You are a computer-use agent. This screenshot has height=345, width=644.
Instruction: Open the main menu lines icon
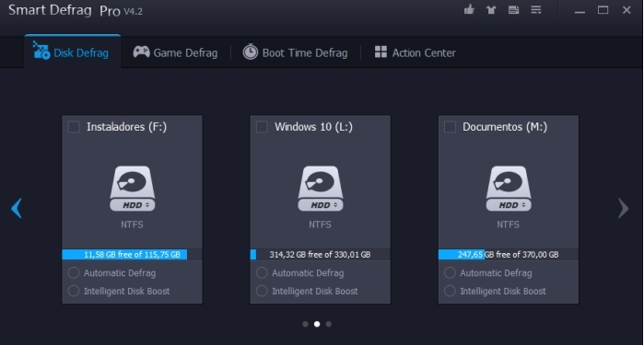536,10
